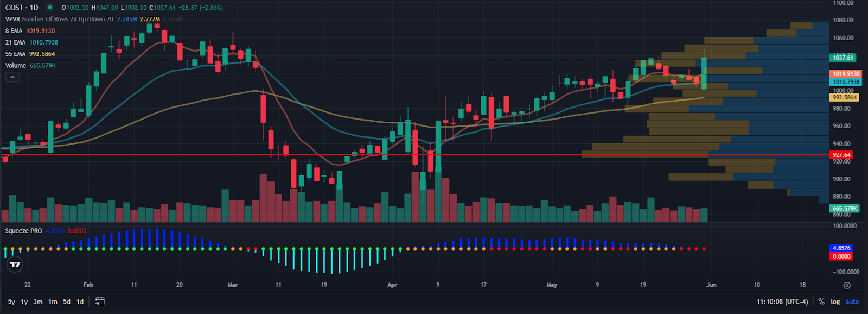Viewport: 868px width, 314px height.
Task: Click the 1037.61 current price label
Action: [843, 58]
